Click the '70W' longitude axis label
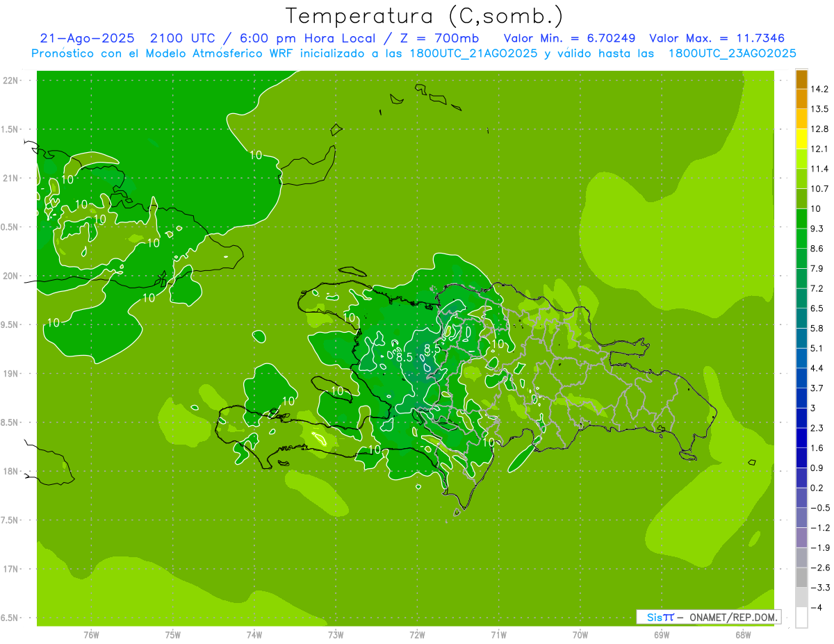Image resolution: width=834 pixels, height=644 pixels. point(580,635)
